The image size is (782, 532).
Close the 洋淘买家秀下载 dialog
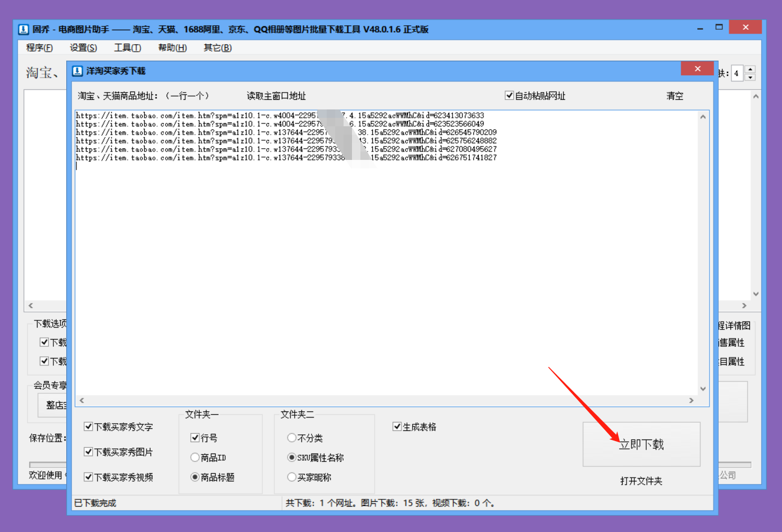[697, 68]
